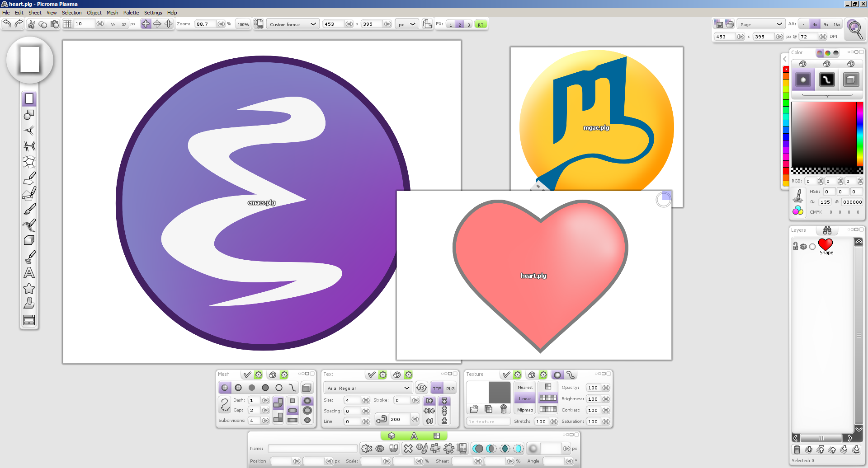Click the Save image icon in export panel
This screenshot has height=468, width=868.
pyautogui.click(x=718, y=24)
